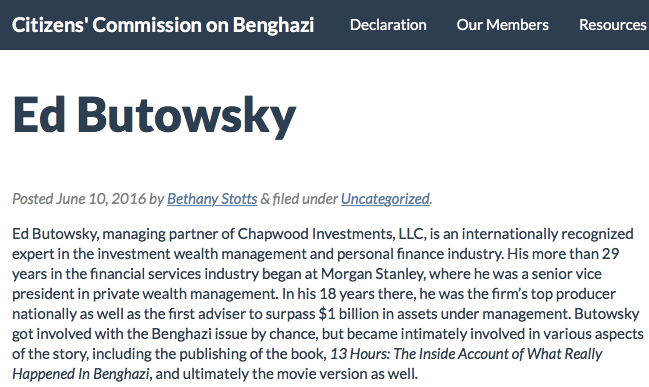
Task: Click the Happened In Benghazi italic text
Action: click(81, 374)
